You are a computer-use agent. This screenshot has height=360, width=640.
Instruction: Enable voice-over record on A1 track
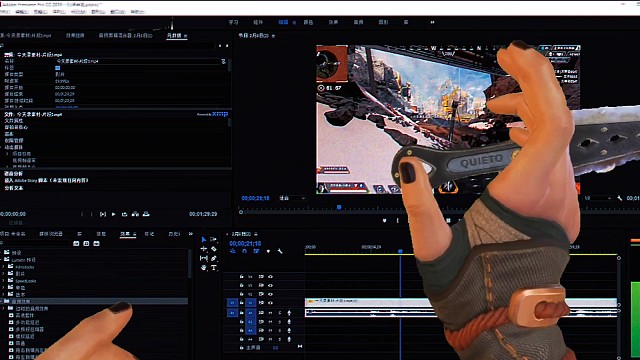click(x=289, y=313)
